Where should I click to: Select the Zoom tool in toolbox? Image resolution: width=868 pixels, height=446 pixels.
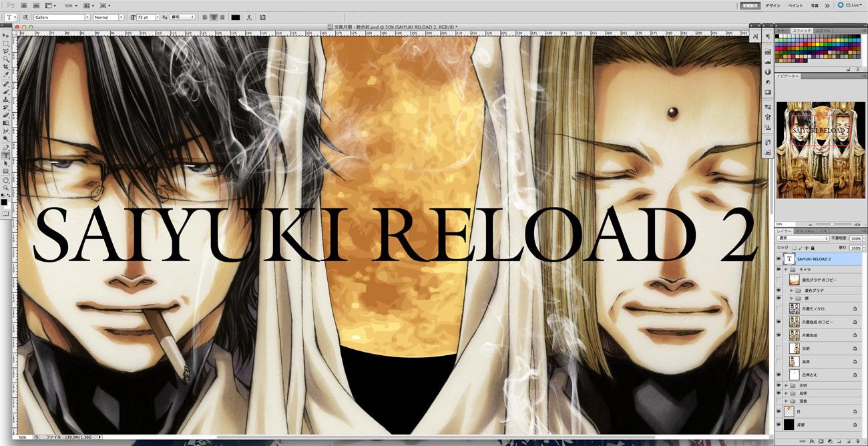tap(5, 188)
